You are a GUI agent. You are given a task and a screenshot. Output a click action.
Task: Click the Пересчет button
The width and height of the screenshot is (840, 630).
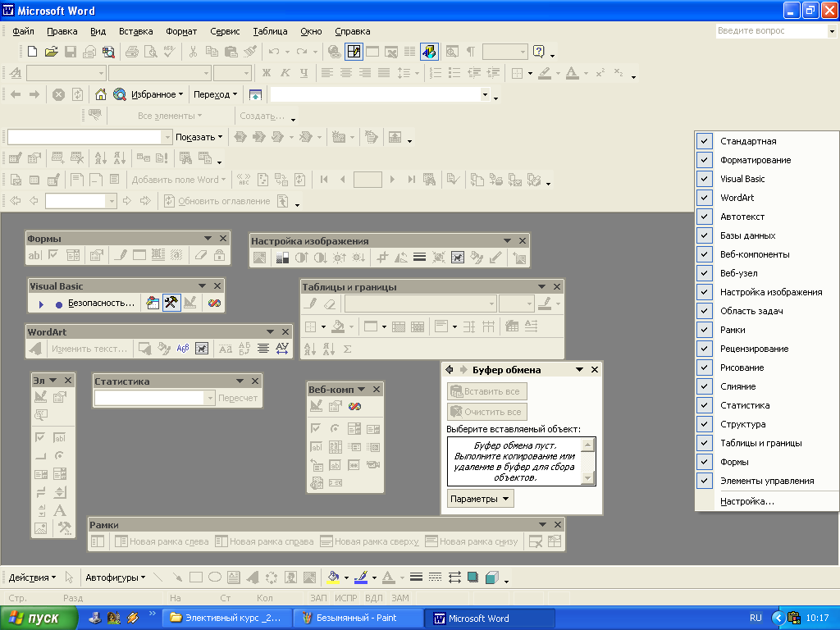point(238,398)
